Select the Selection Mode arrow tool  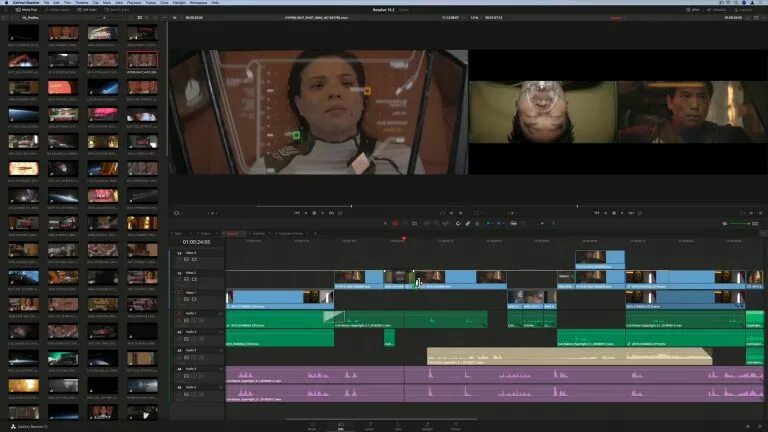pos(385,223)
